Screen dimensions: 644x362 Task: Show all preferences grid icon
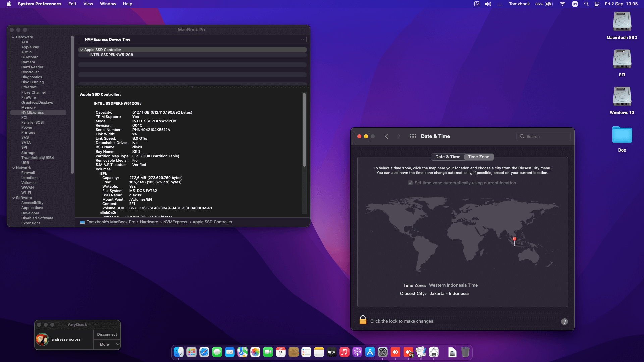[413, 136]
